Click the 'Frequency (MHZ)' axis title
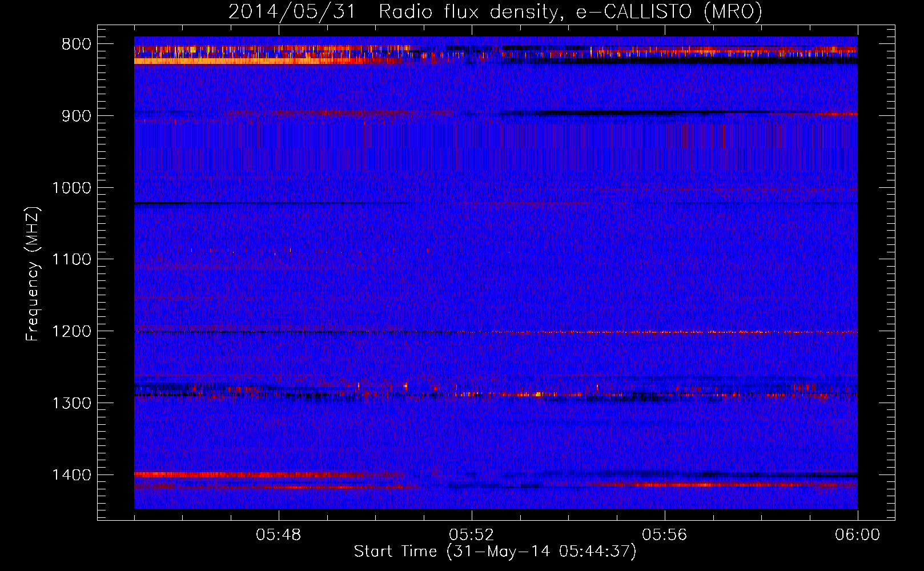Viewport: 924px width, 571px height. 33,274
